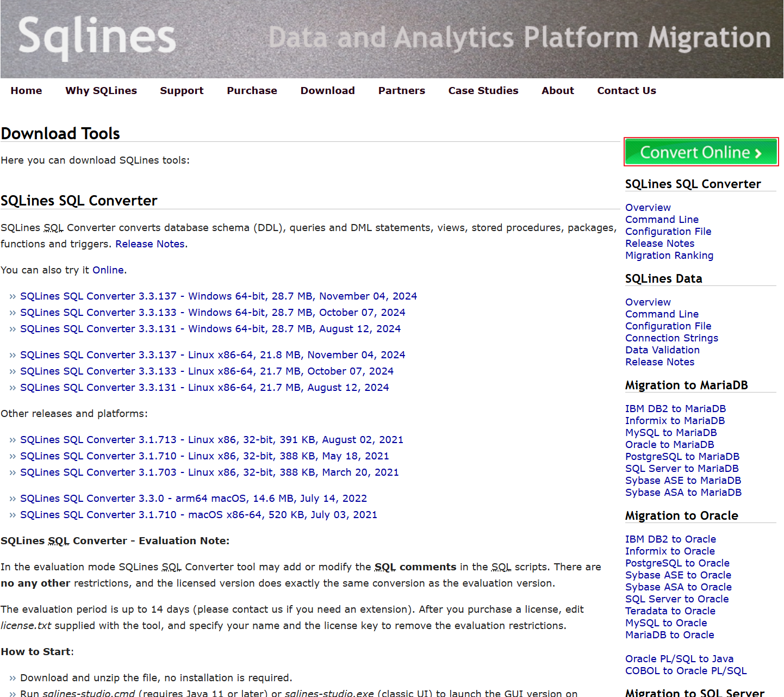
Task: Open MySQL to MariaDB guide
Action: (671, 433)
